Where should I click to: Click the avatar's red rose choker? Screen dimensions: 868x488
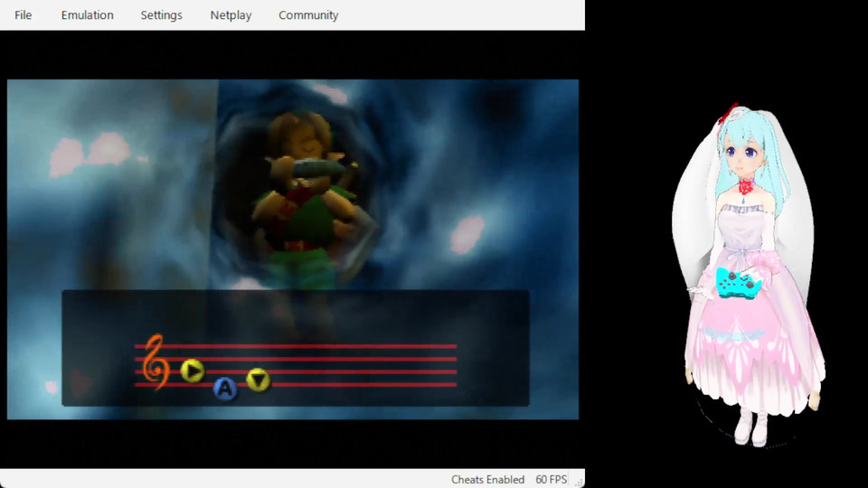[x=746, y=186]
